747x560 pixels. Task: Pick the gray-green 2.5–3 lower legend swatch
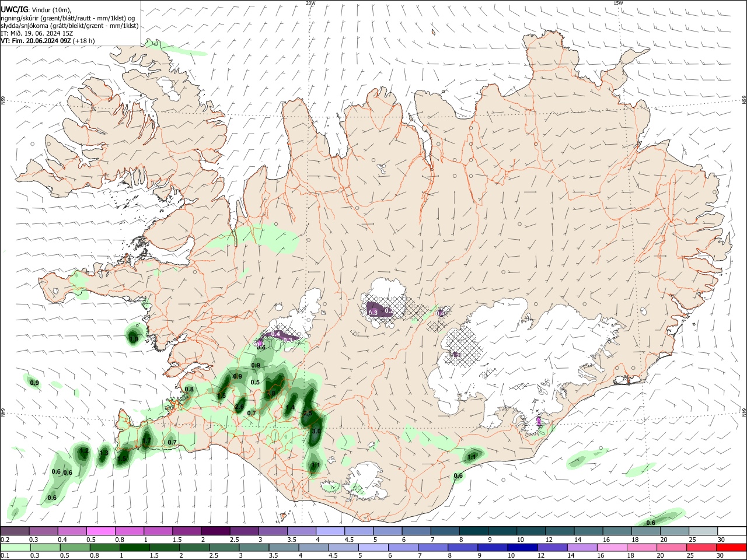click(x=224, y=548)
